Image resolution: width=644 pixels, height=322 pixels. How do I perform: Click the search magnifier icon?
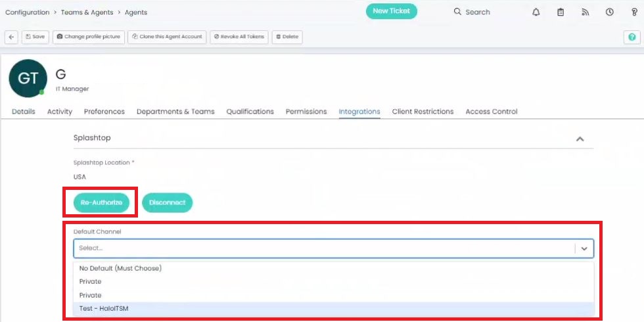pos(457,12)
